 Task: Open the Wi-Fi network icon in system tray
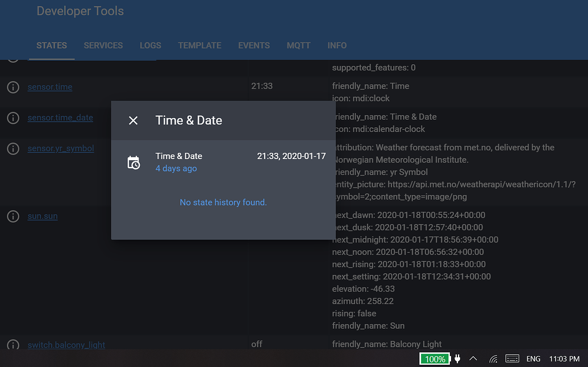(x=493, y=358)
